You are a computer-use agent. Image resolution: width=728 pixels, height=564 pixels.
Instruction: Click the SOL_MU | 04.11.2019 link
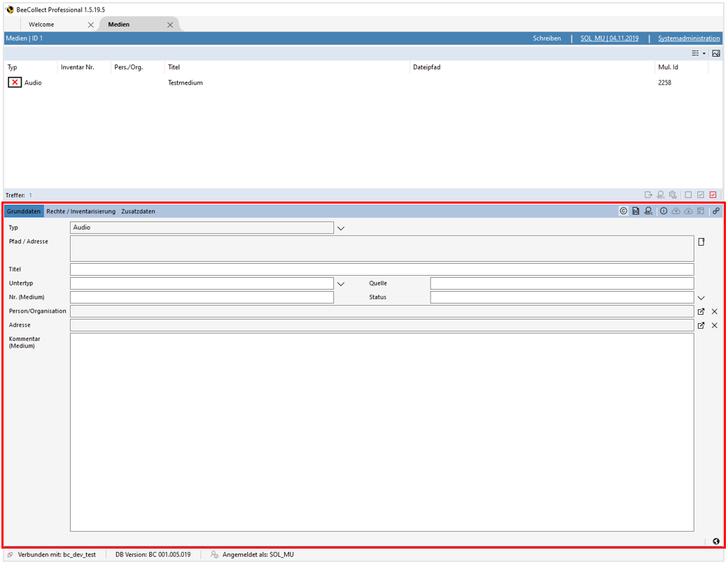(x=609, y=38)
